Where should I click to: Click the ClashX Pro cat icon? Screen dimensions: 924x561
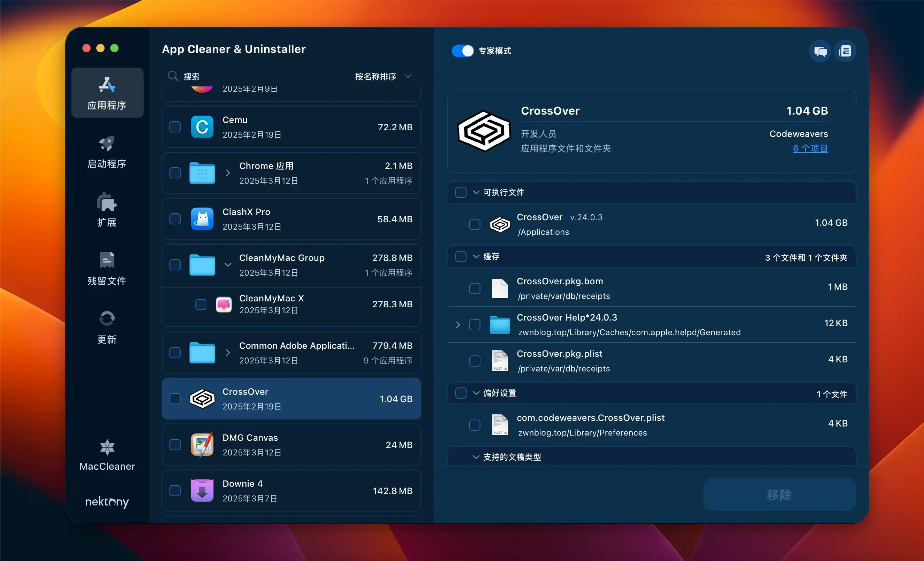pyautogui.click(x=202, y=219)
